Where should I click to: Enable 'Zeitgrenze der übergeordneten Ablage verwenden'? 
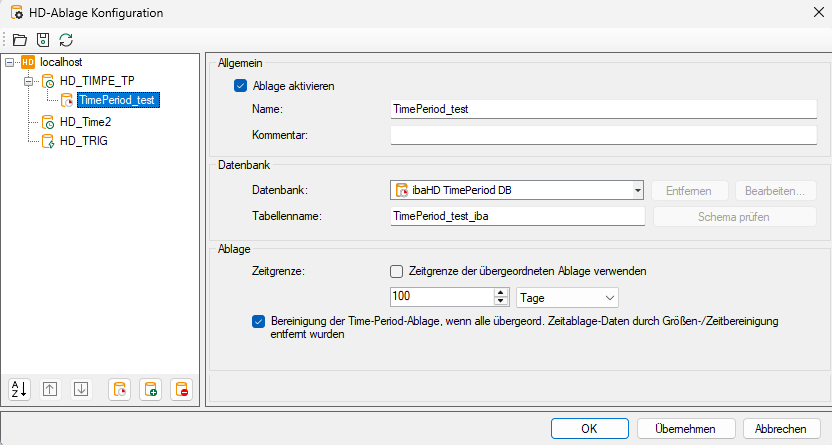point(397,271)
